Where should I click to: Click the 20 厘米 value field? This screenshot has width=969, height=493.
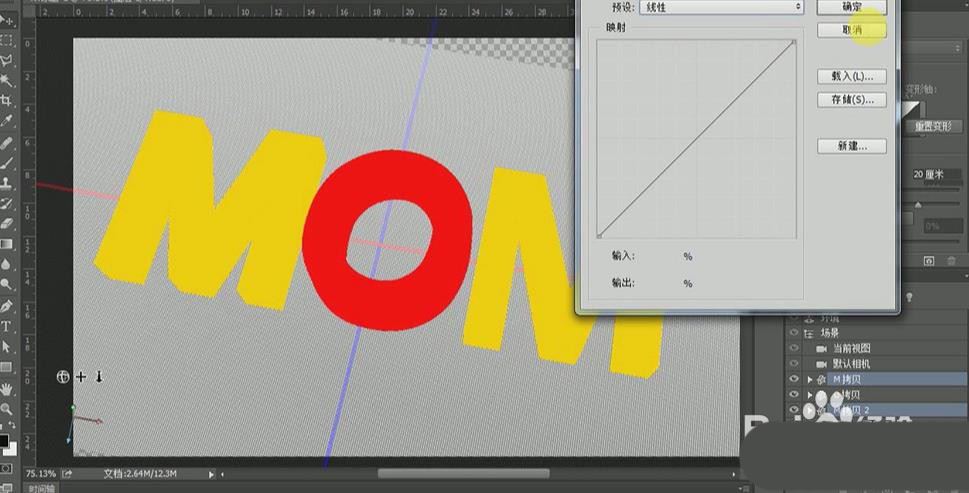point(936,175)
